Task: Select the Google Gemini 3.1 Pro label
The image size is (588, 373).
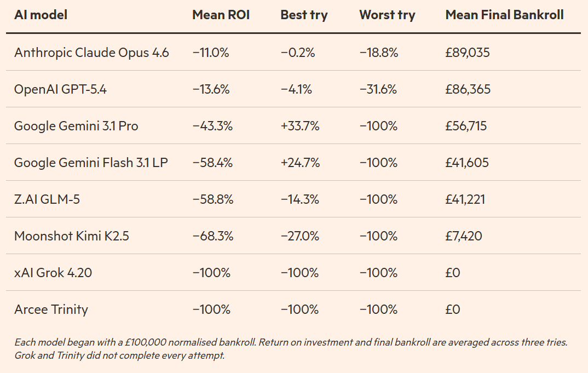Action: pos(76,126)
